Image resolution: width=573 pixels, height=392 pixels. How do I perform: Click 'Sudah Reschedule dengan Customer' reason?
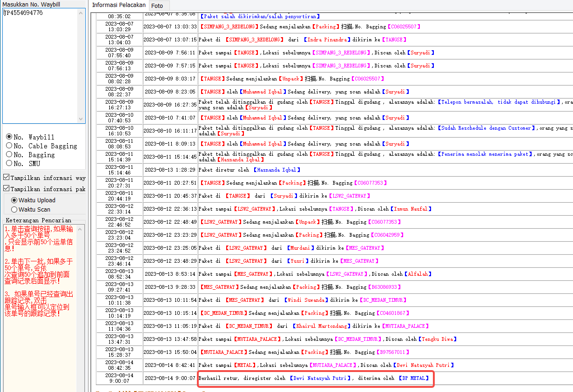click(486, 128)
